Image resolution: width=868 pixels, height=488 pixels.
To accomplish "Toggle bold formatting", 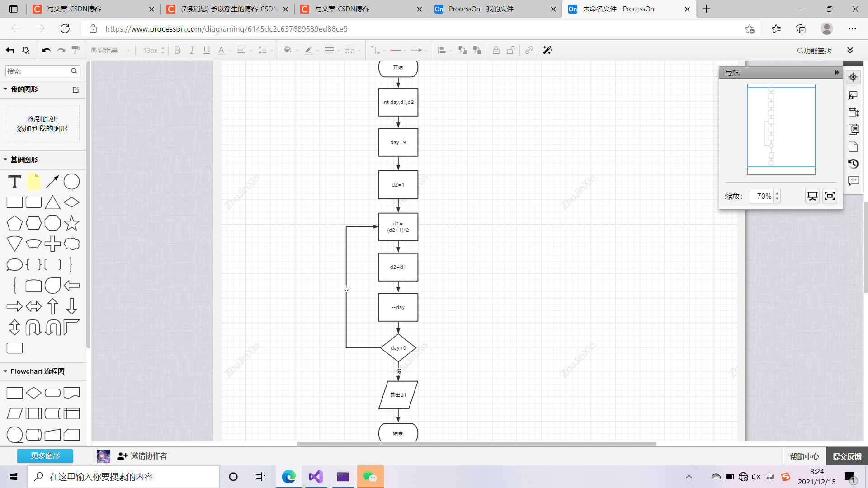I will (177, 50).
